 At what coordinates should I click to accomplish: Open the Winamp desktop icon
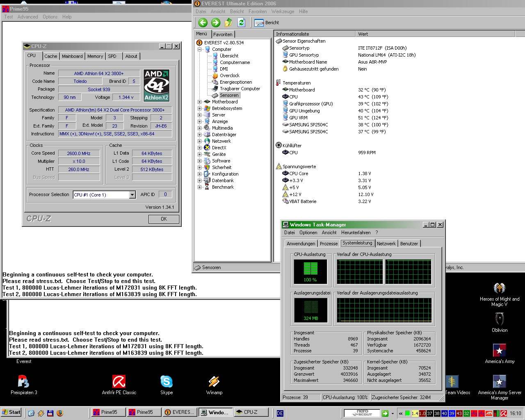[214, 385]
